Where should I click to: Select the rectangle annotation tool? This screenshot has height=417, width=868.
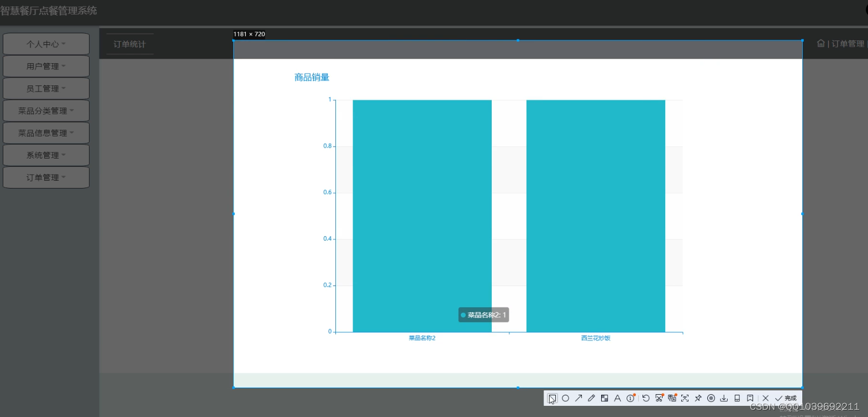point(552,398)
